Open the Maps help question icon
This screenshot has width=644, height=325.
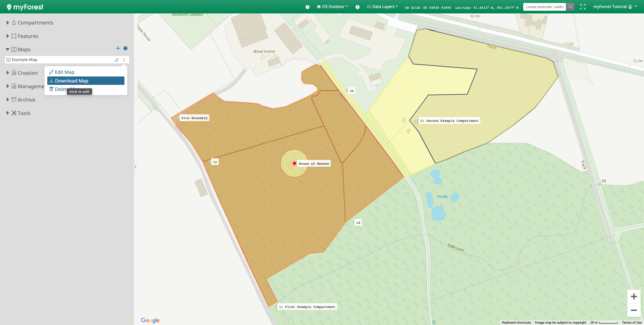pos(125,49)
